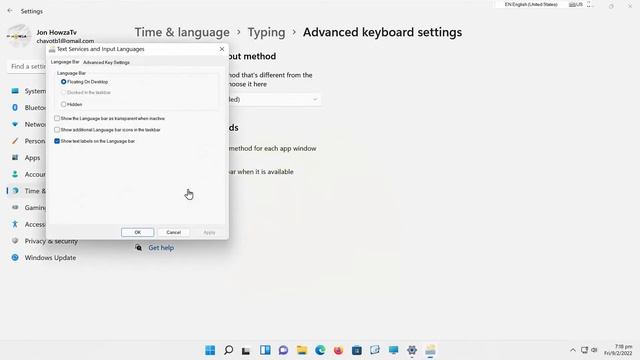Open volume icon in system tray

tap(594, 350)
